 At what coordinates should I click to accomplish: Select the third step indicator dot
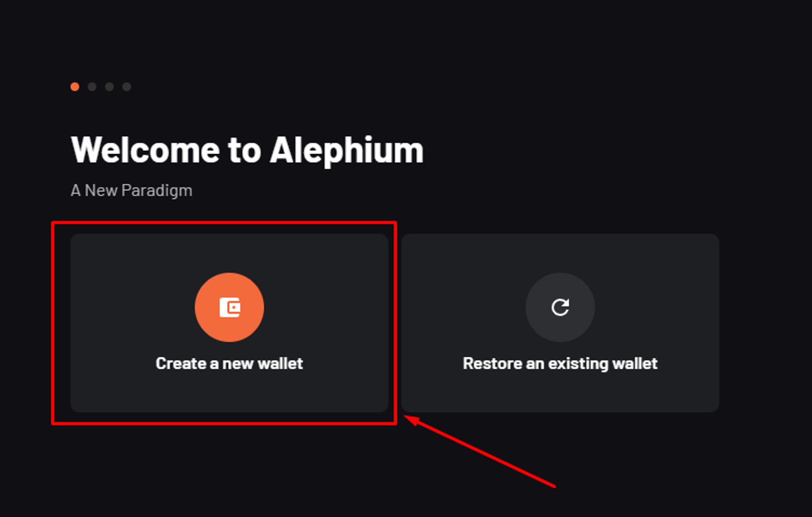pos(109,87)
